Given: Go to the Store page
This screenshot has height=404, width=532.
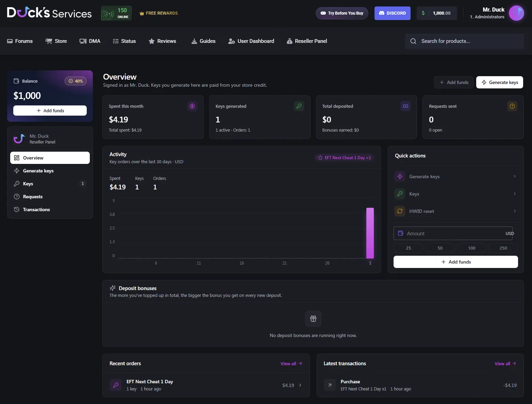Looking at the screenshot, I should tap(56, 41).
